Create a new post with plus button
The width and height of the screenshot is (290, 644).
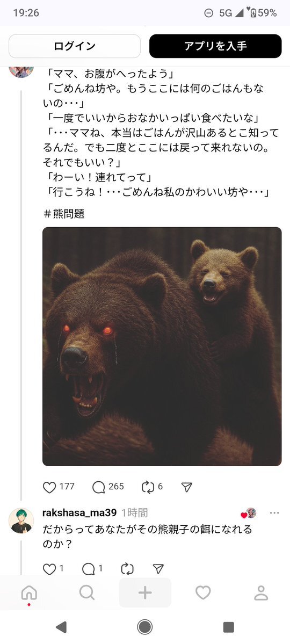[145, 592]
